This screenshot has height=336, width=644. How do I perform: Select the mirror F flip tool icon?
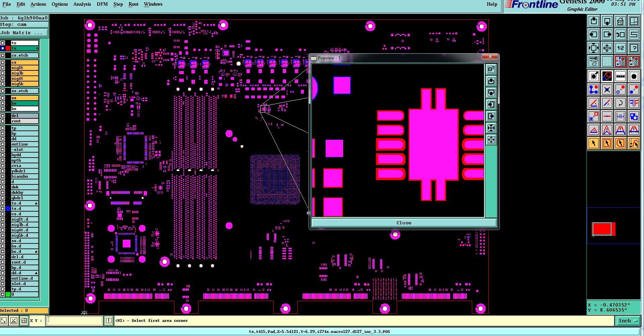pos(634,103)
